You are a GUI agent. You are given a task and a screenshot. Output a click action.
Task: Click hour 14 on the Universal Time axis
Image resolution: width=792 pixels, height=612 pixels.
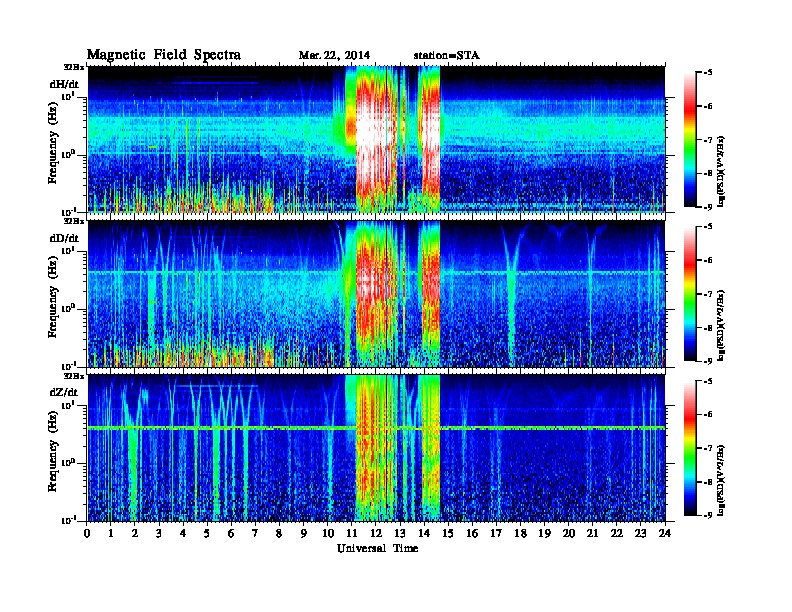click(x=424, y=533)
